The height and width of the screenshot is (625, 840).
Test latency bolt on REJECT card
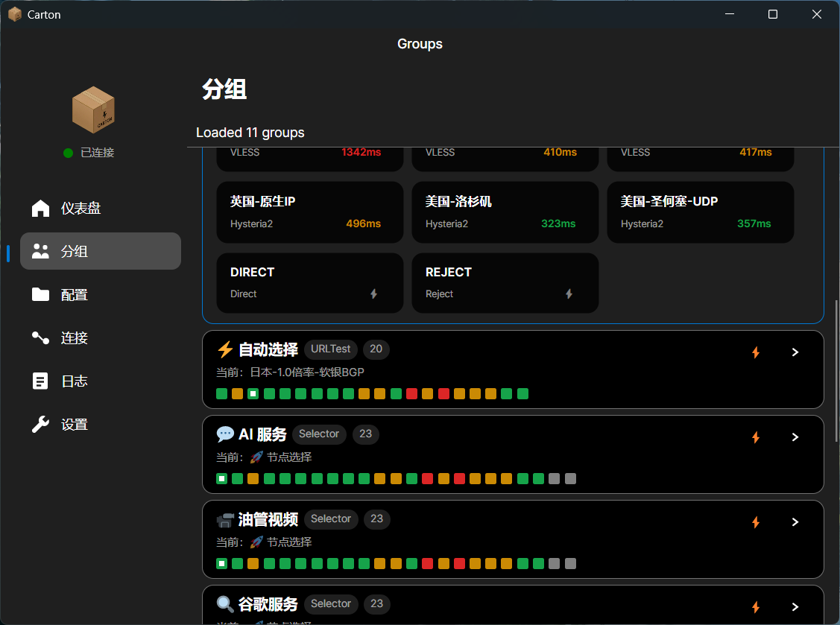pyautogui.click(x=569, y=294)
